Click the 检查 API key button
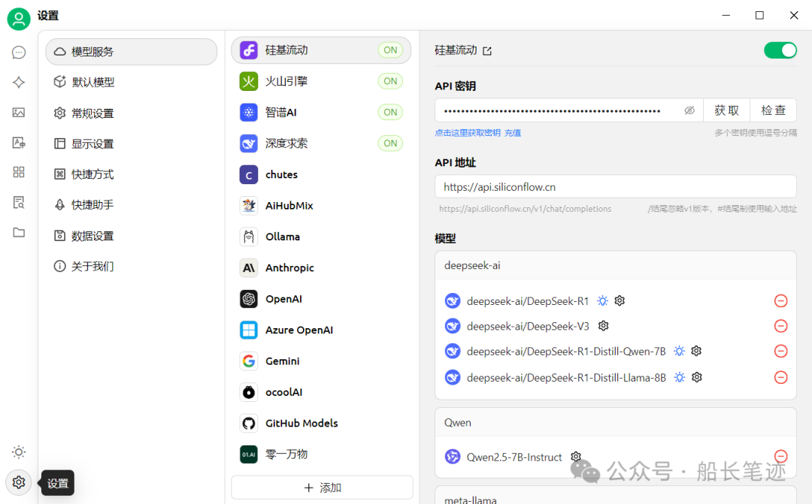The width and height of the screenshot is (812, 504). tap(773, 110)
